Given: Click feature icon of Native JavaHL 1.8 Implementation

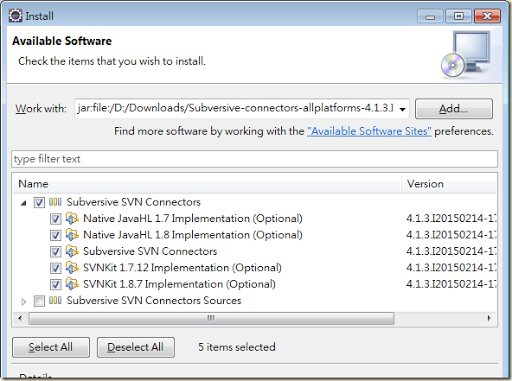Looking at the screenshot, I should 72,235.
